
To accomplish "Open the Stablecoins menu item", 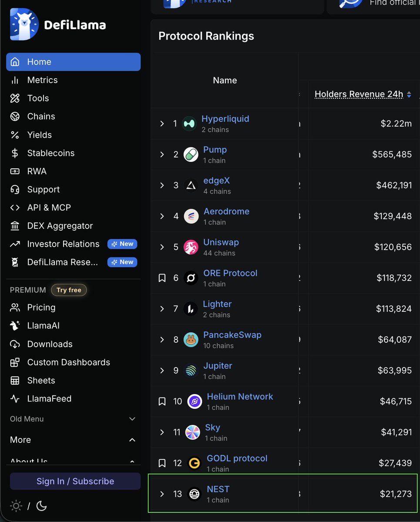I will 73,153.
